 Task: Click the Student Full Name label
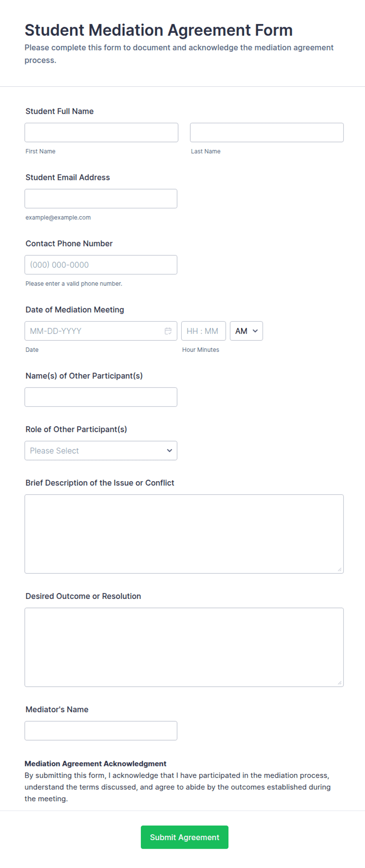pos(60,111)
